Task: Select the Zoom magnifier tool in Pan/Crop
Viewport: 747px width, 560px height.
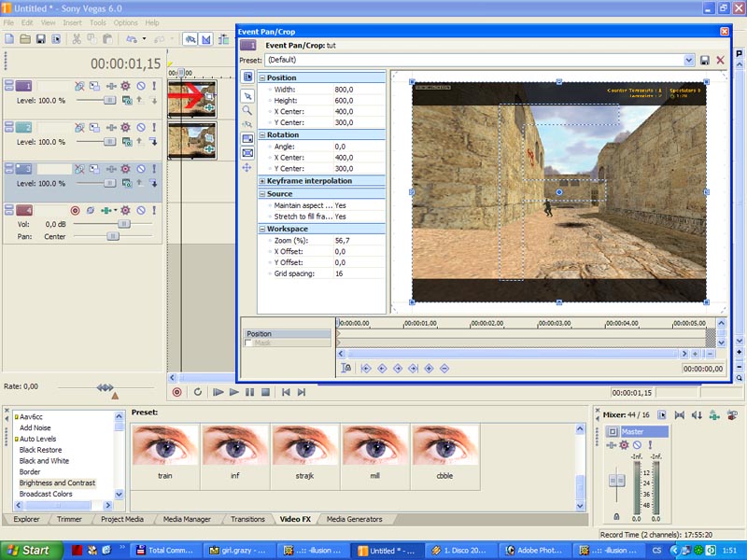Action: 247,110
